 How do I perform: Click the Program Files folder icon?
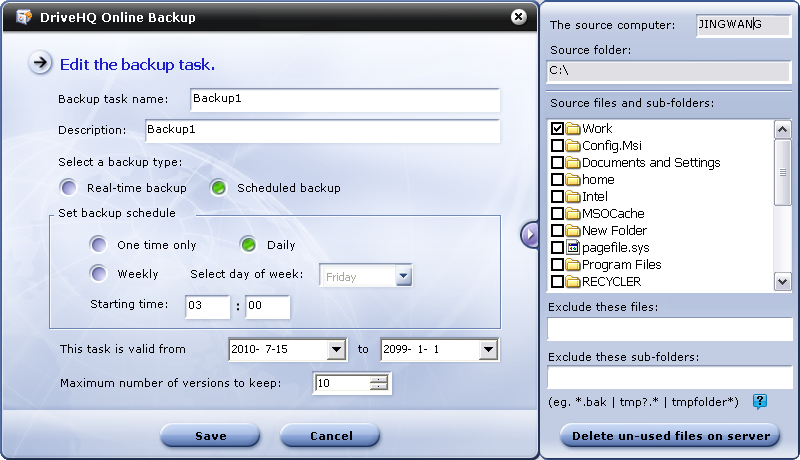[x=573, y=265]
